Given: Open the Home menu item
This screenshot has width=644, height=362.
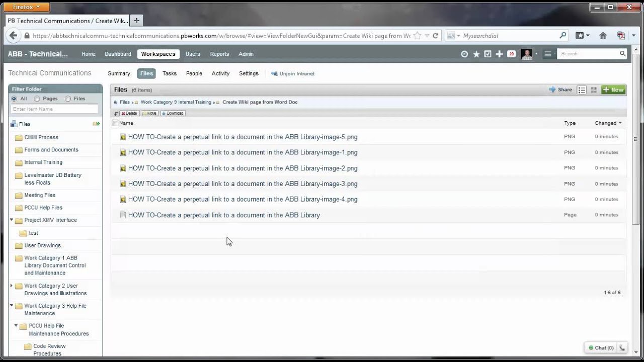Looking at the screenshot, I should (x=89, y=54).
